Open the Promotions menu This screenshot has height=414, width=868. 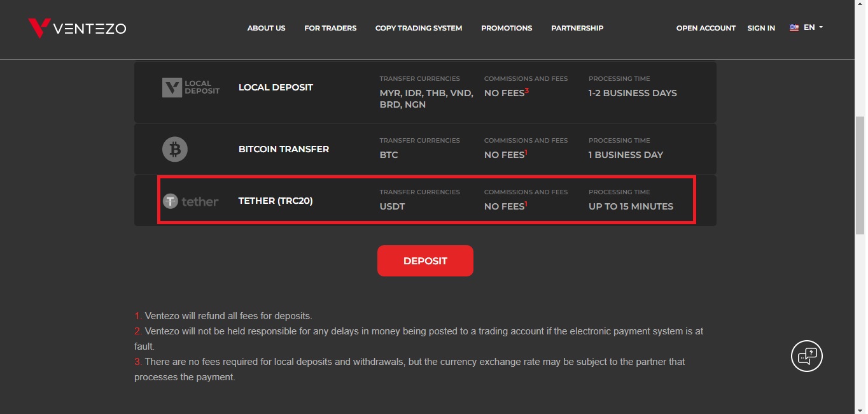[507, 28]
